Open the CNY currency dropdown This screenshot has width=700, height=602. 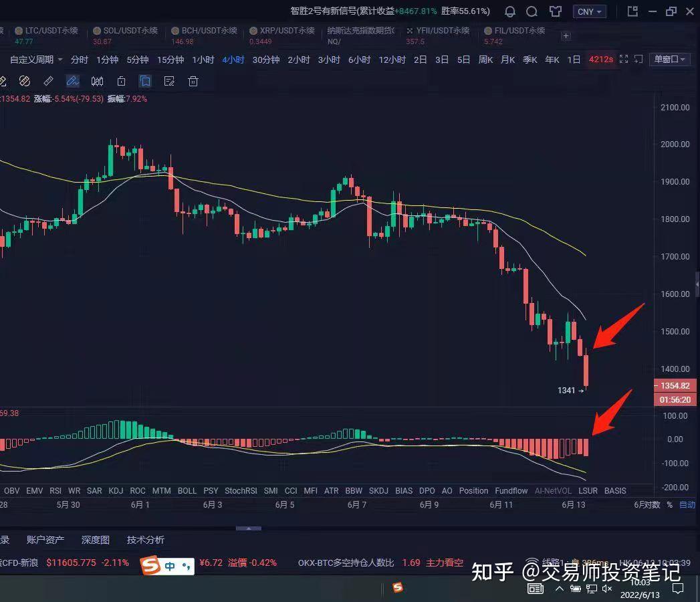pyautogui.click(x=589, y=11)
